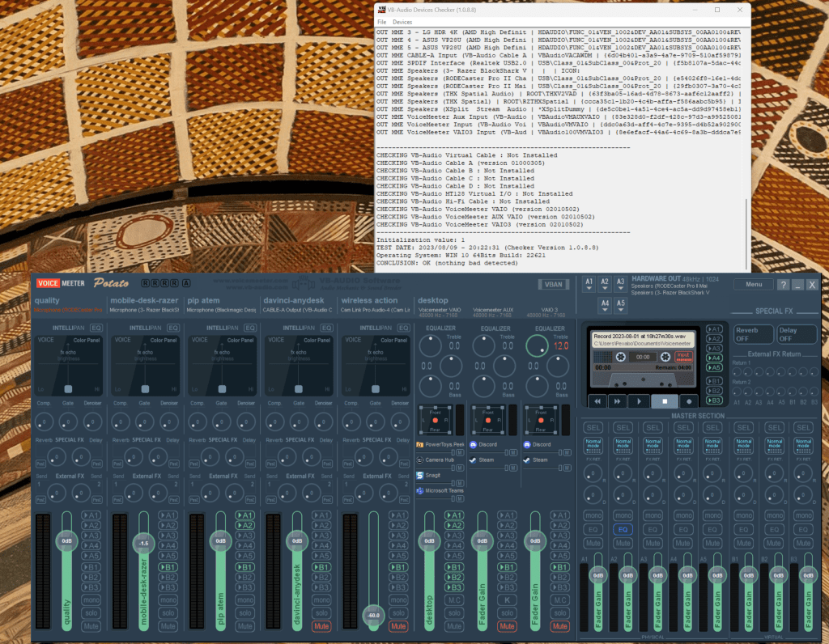Toggle cassette recorder A4 bus assignment
The height and width of the screenshot is (644, 829).
point(714,358)
